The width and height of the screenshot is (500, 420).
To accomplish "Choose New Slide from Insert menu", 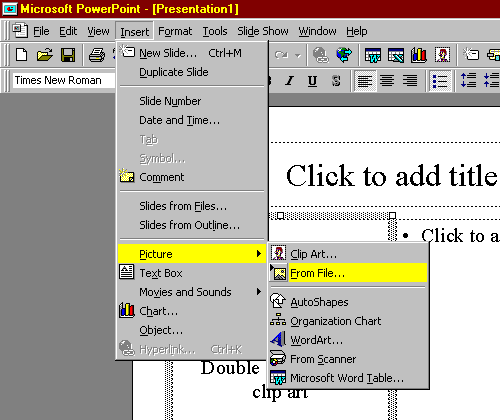I will tap(192, 53).
